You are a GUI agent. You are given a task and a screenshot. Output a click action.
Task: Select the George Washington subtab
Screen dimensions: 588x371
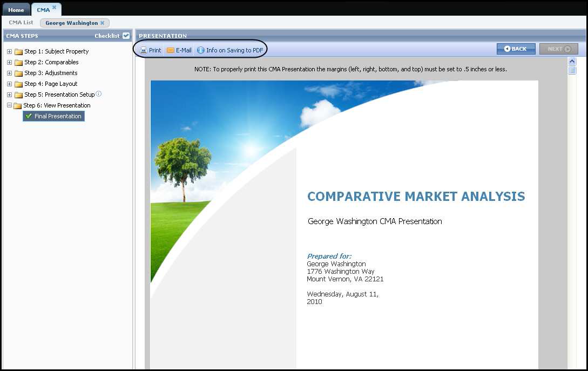click(x=72, y=23)
